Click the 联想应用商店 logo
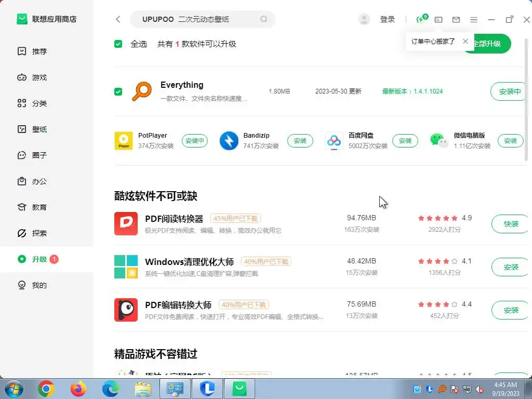Viewport: 532px width, 399px height. point(46,19)
